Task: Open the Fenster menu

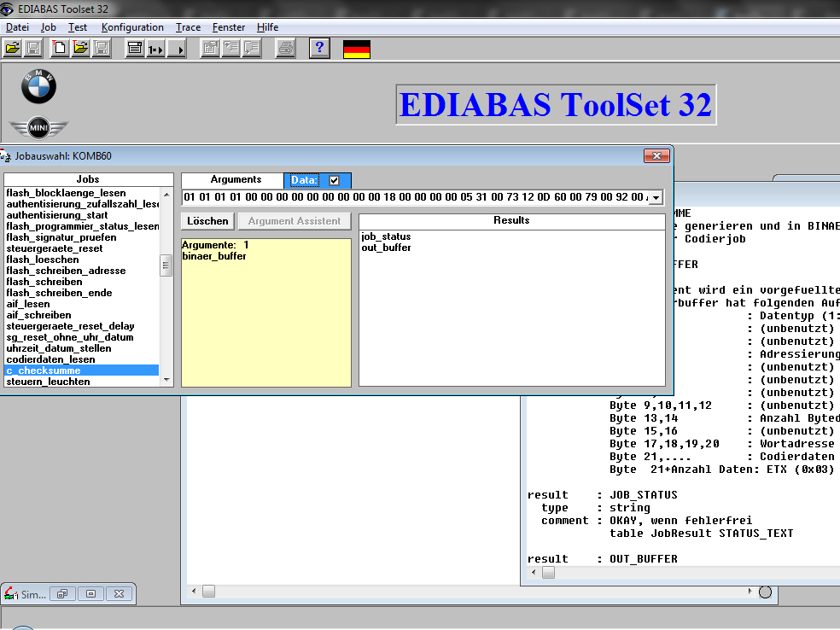Action: click(x=228, y=27)
